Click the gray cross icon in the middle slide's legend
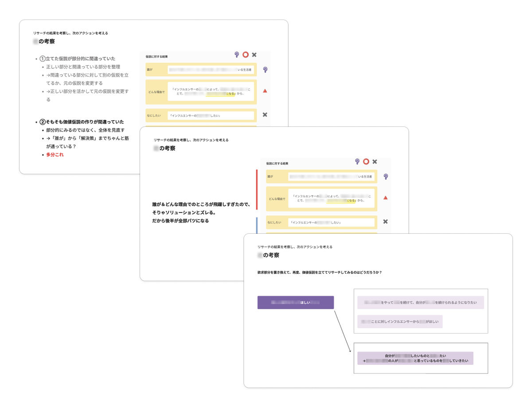532x413 pixels. tap(375, 162)
